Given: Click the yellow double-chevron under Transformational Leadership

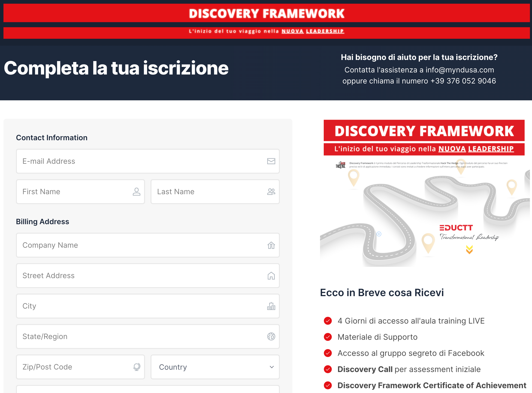Looking at the screenshot, I should (469, 250).
